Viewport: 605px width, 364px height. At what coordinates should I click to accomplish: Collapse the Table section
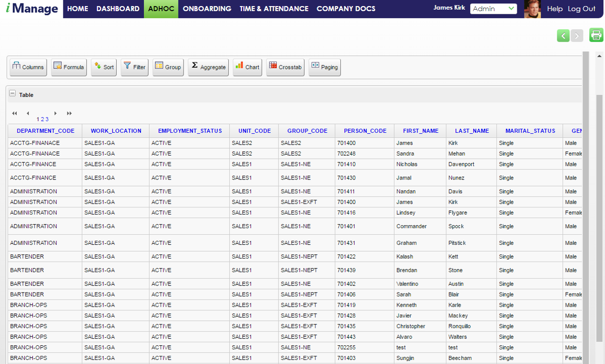tap(12, 93)
